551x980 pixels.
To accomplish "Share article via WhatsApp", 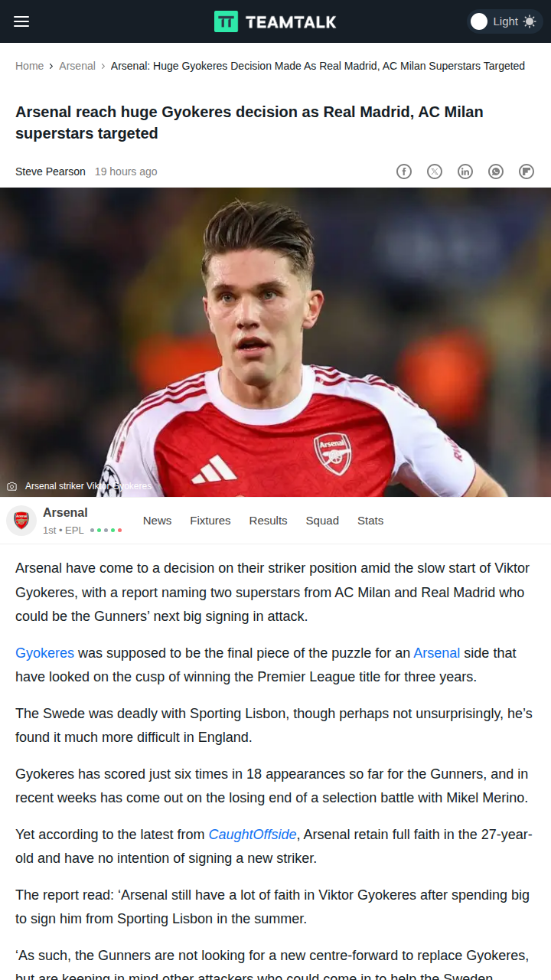I will coord(496,171).
